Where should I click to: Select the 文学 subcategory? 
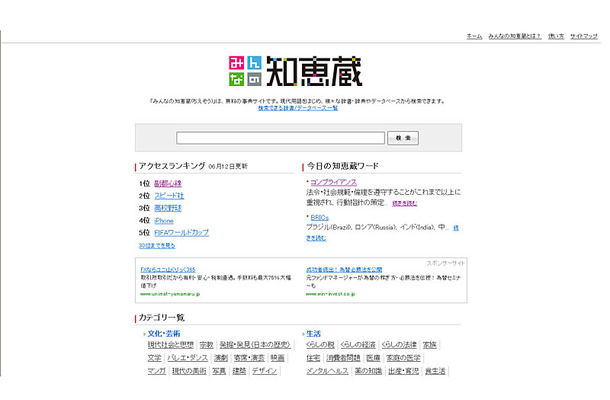coord(154,358)
